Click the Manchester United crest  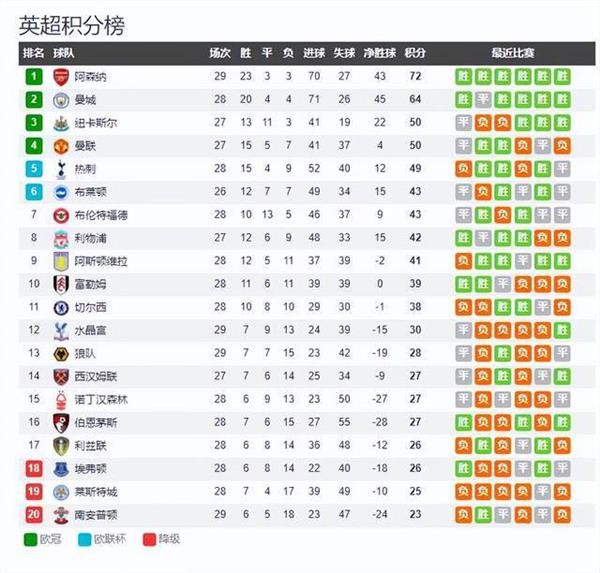click(x=61, y=146)
